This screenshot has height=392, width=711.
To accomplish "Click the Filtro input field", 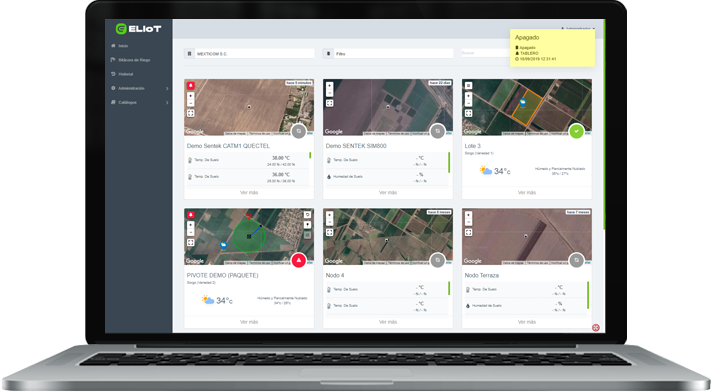I will (388, 54).
